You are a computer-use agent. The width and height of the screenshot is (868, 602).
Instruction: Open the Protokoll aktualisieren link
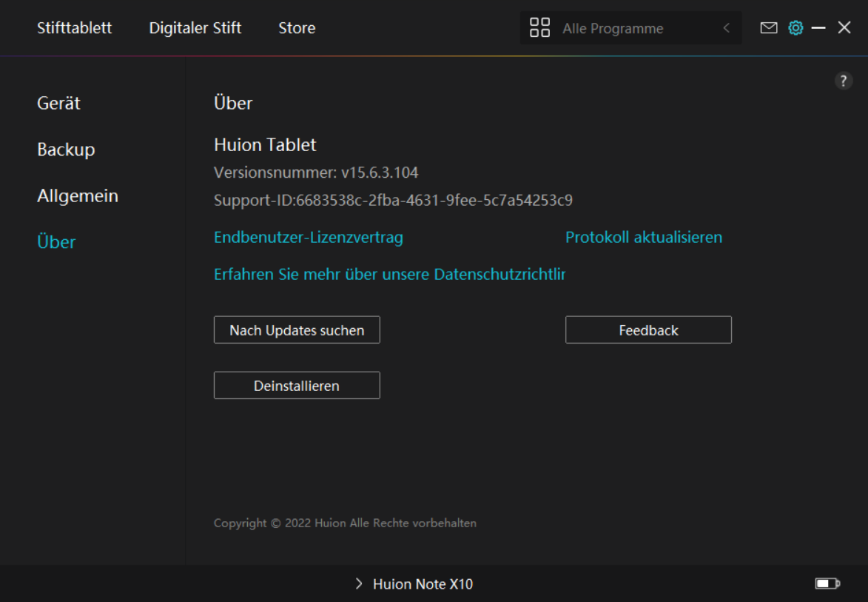point(644,238)
